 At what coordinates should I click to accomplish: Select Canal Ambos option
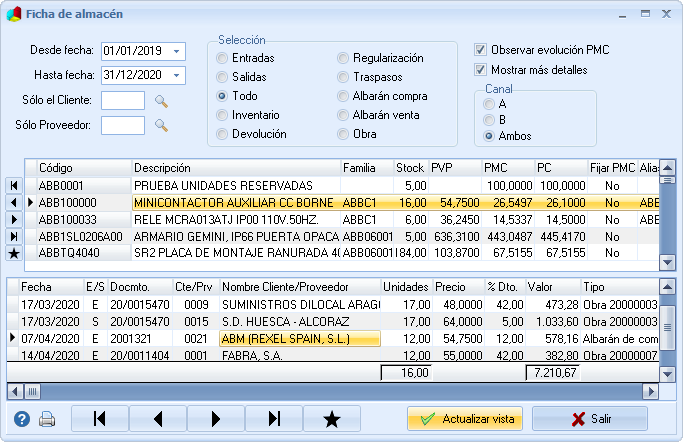489,136
